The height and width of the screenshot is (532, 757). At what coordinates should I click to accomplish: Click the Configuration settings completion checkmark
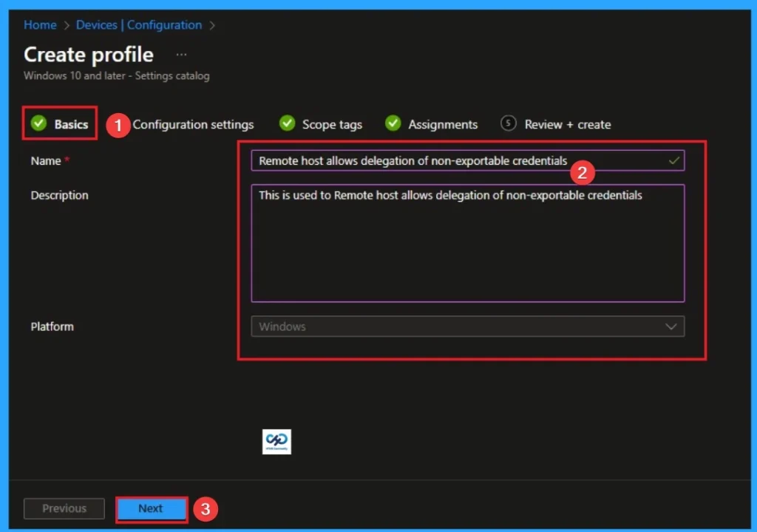[x=117, y=124]
